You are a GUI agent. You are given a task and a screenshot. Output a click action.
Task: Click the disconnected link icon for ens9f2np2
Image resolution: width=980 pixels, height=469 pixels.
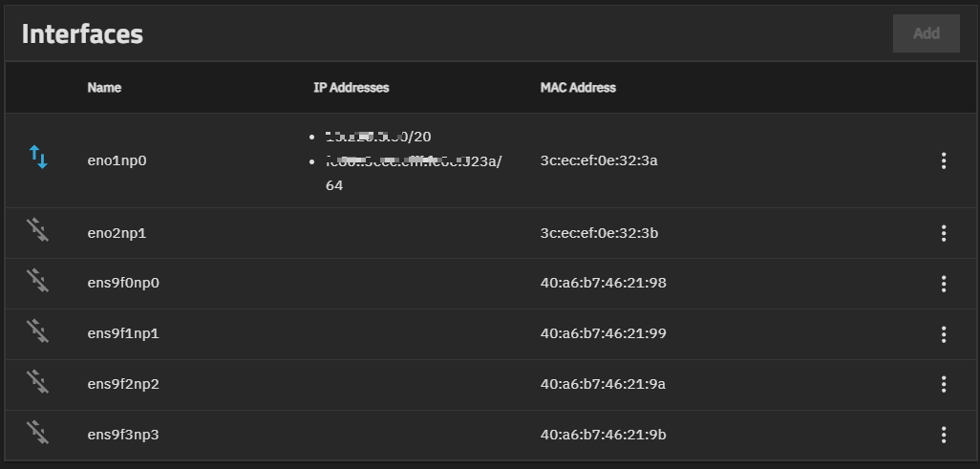click(x=38, y=382)
